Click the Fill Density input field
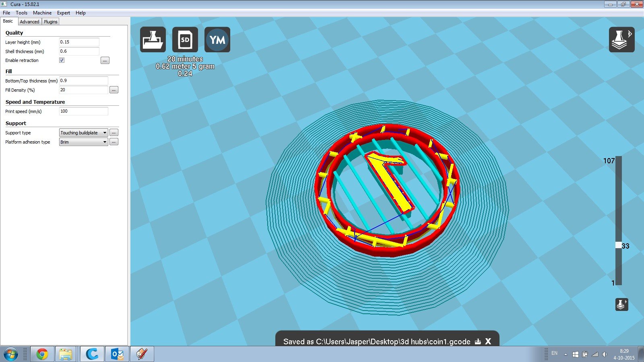Screen dimensions: 644x362 click(x=84, y=90)
